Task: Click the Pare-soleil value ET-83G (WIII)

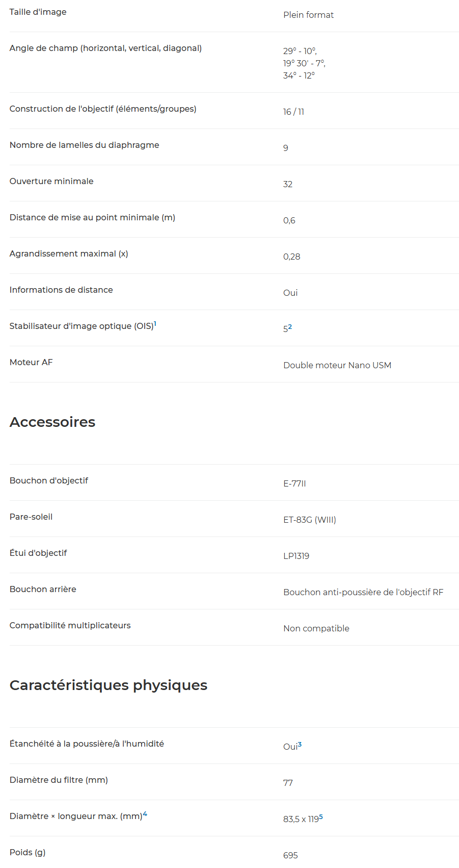Action: [310, 520]
